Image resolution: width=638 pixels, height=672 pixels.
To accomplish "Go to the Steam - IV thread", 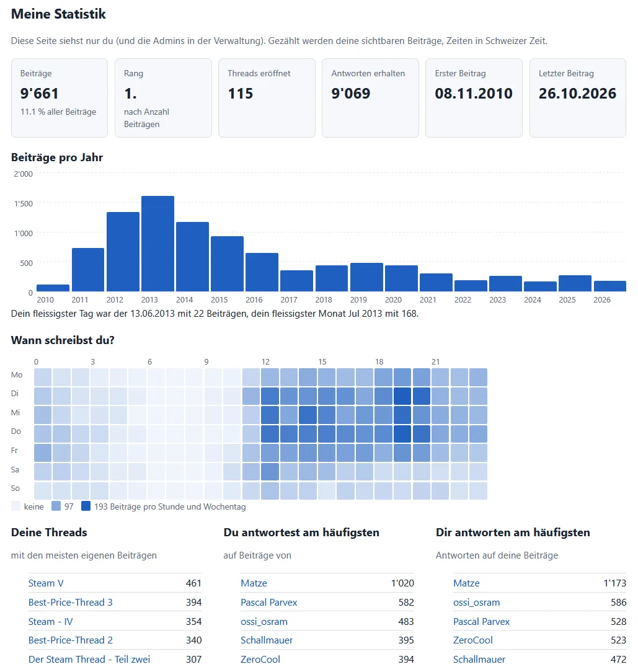I will [x=51, y=621].
